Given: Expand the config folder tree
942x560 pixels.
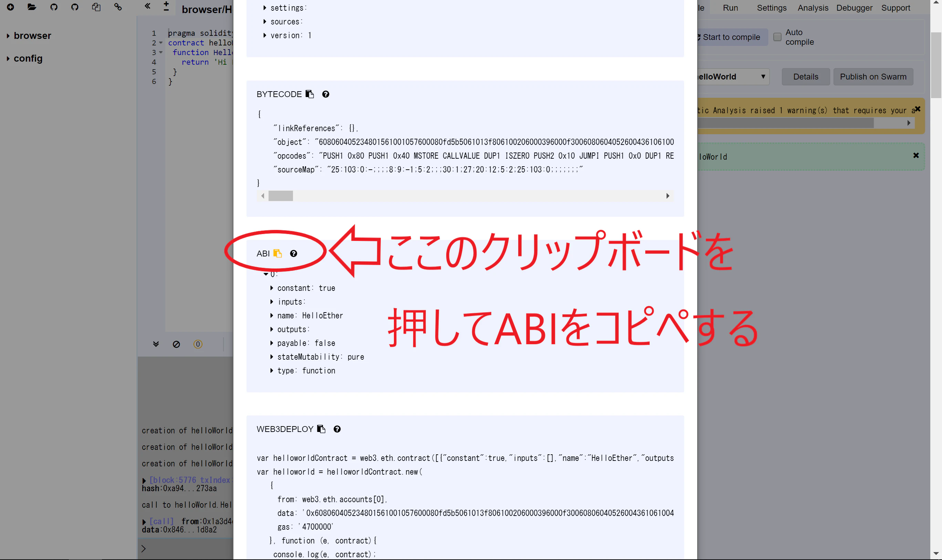Looking at the screenshot, I should 8,59.
